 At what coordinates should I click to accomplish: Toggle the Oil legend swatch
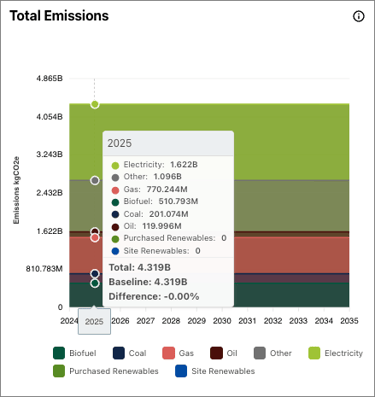[216, 353]
